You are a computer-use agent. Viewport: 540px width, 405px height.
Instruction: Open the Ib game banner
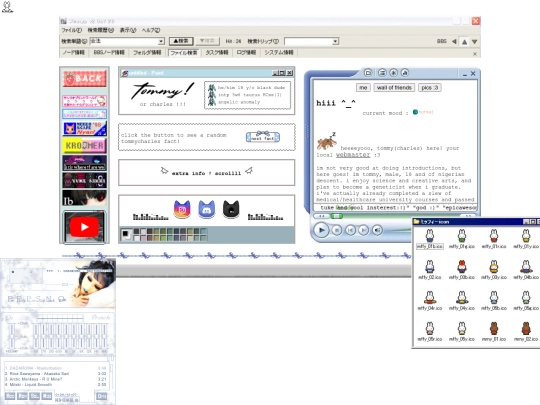(85, 198)
